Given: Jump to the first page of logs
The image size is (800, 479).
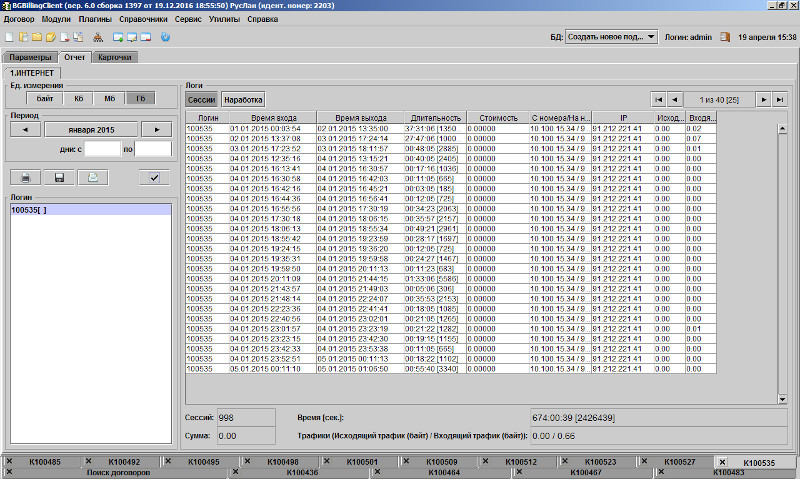Looking at the screenshot, I should coord(658,100).
